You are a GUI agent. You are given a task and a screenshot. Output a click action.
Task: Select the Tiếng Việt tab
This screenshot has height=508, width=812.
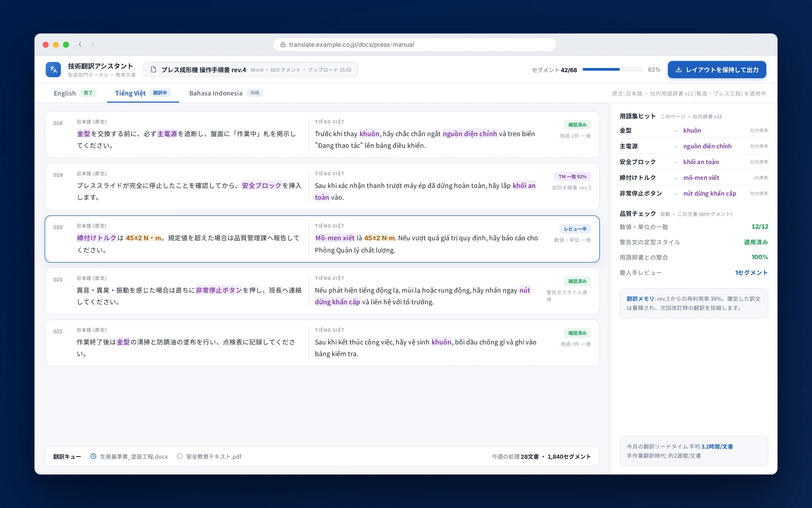point(143,93)
